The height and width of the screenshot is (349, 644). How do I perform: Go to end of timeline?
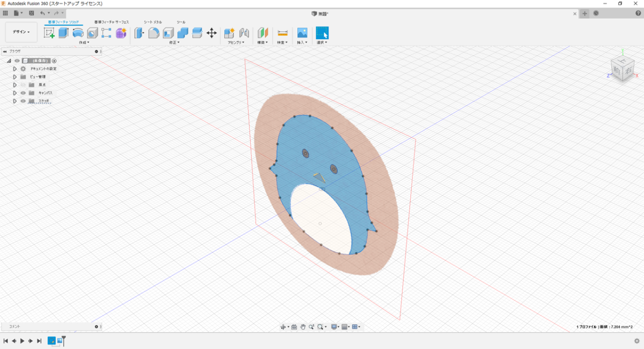point(39,340)
